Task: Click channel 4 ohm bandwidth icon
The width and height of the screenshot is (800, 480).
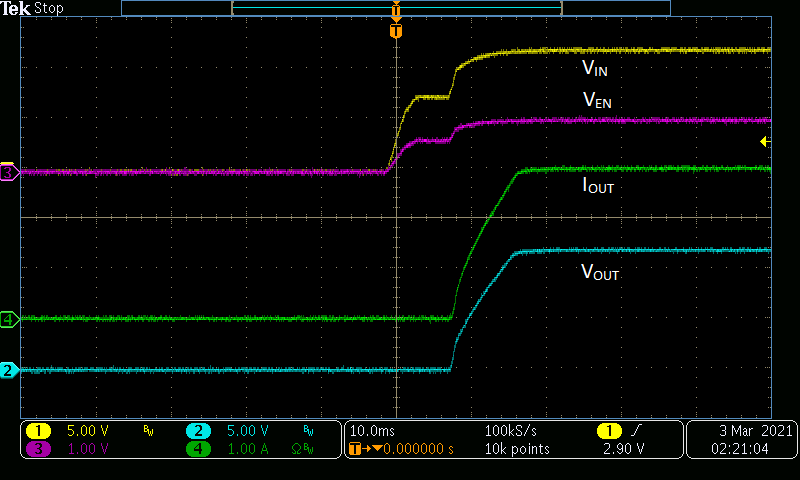Action: pyautogui.click(x=302, y=449)
